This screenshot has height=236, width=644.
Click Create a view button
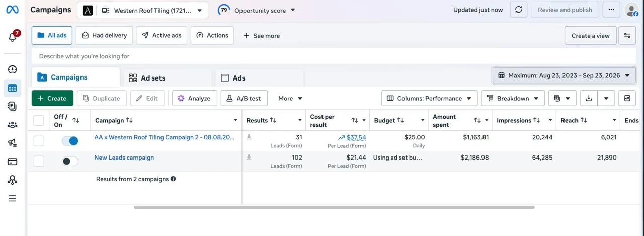(x=590, y=36)
